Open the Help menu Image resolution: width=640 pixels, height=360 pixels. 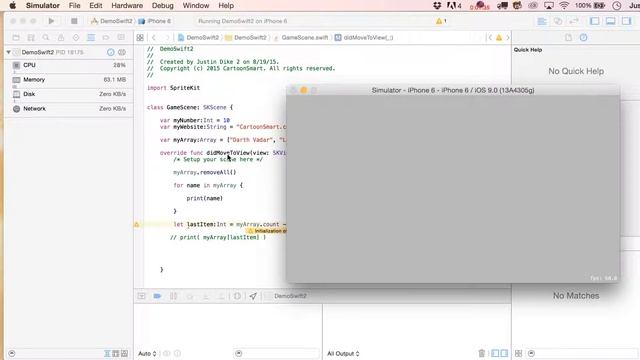click(x=226, y=6)
